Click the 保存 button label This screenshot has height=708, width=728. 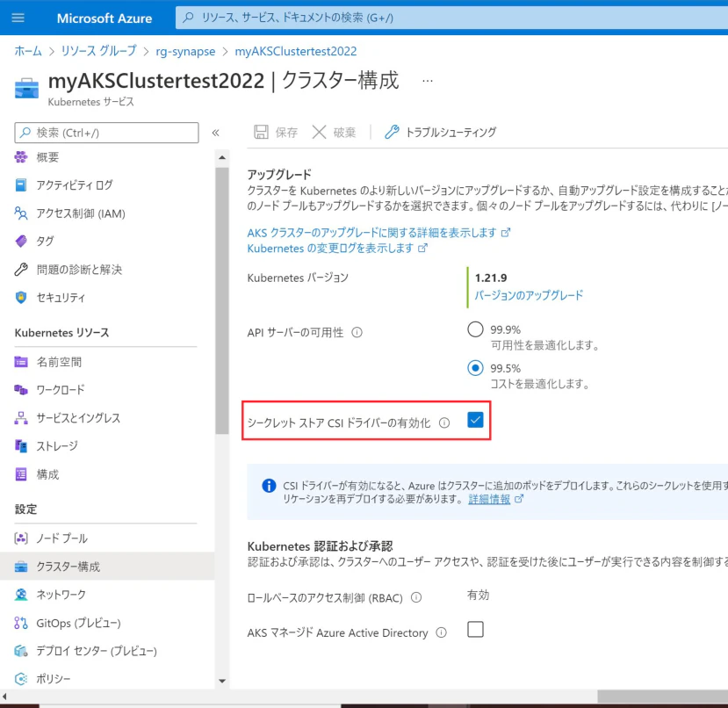[x=286, y=133]
